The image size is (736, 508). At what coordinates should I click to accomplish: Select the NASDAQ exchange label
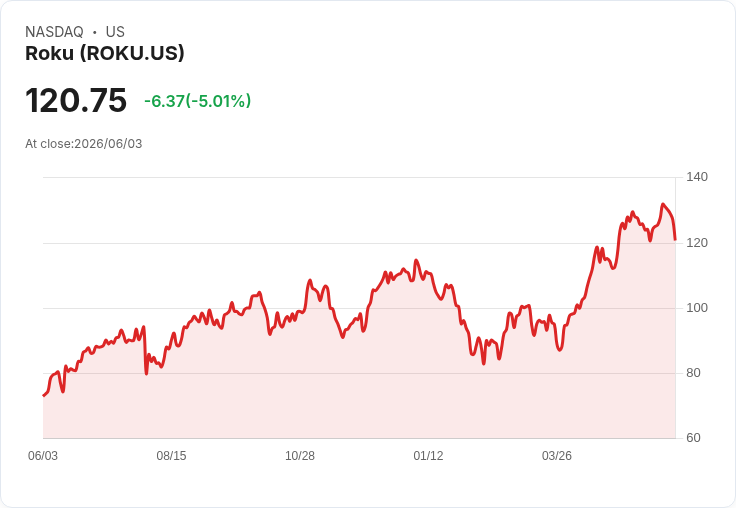click(x=54, y=32)
